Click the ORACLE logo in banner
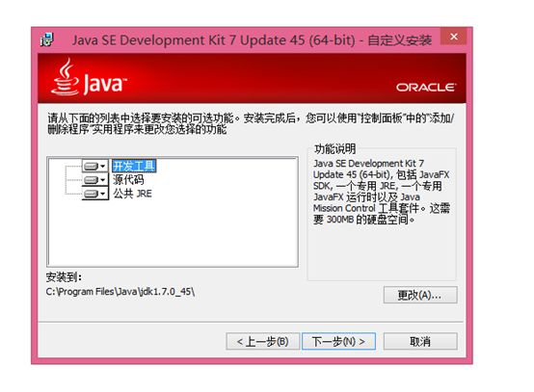 click(426, 88)
